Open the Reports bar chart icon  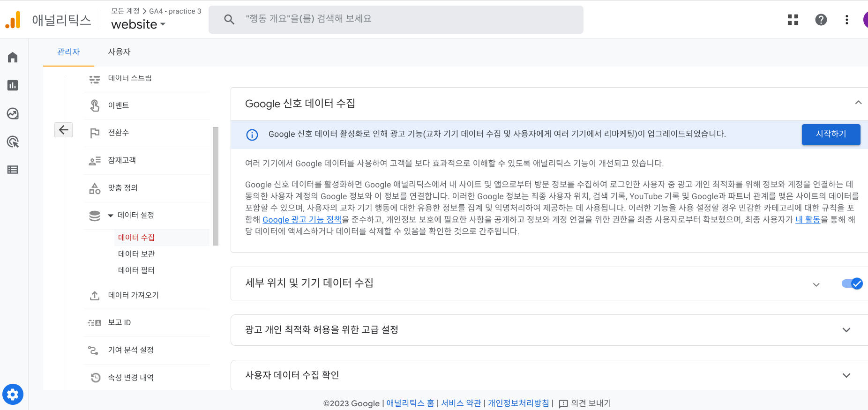pos(13,85)
